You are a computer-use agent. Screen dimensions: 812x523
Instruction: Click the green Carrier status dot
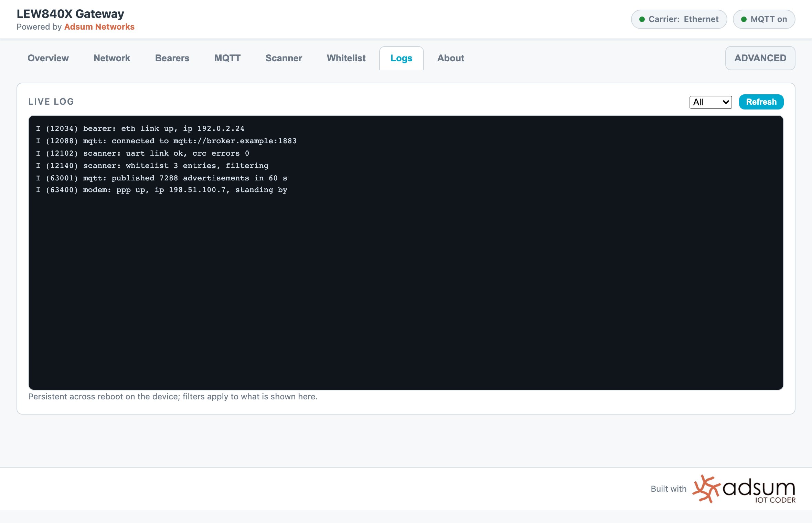coord(642,19)
